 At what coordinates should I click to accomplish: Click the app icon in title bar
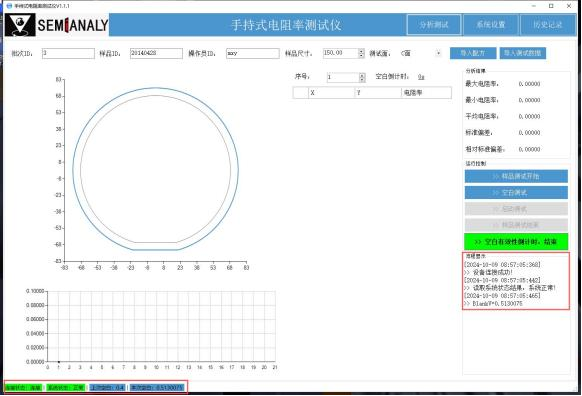coord(9,6)
